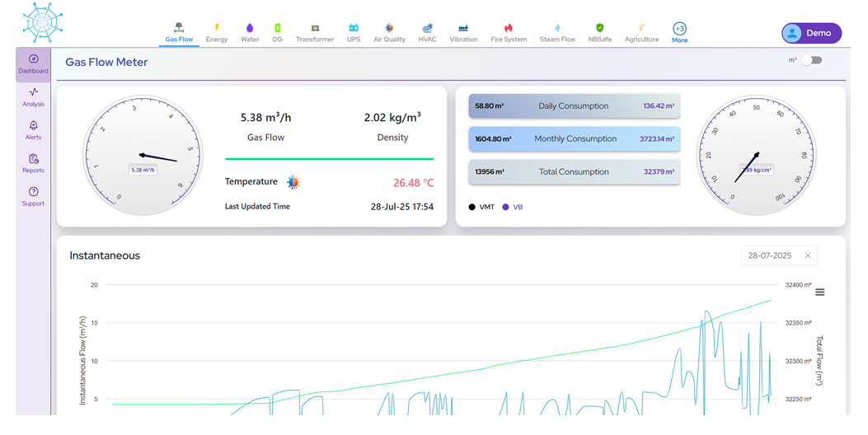Open Alerts in the sidebar

pos(33,131)
